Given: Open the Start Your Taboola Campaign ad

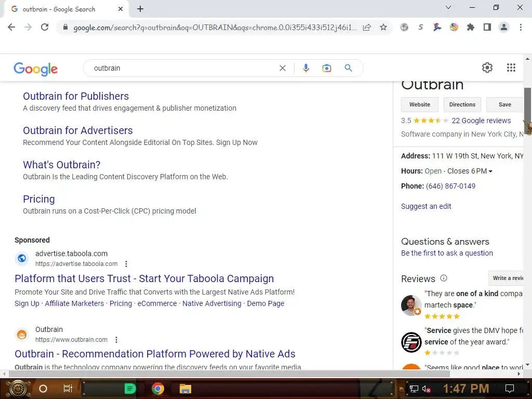Looking at the screenshot, I should click(144, 278).
